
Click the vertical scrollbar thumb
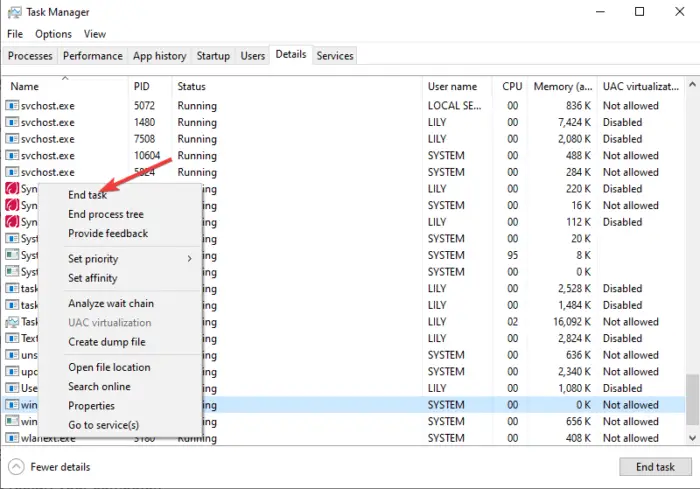[x=692, y=400]
